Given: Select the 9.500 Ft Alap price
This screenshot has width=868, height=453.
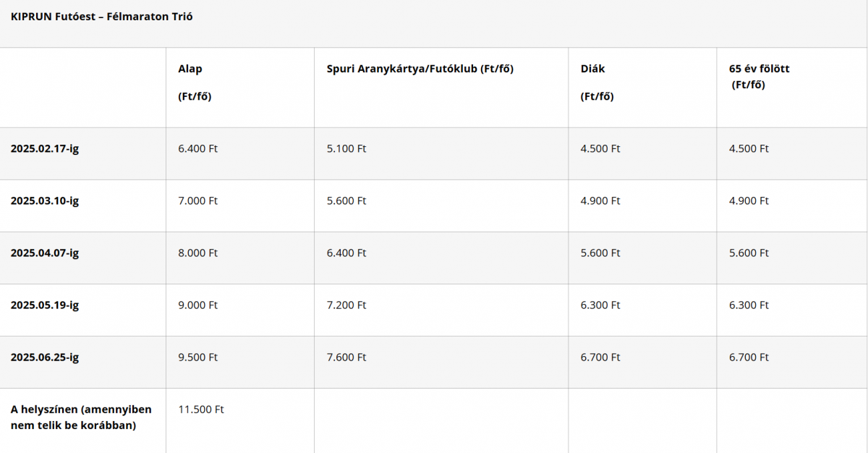Looking at the screenshot, I should click(198, 357).
